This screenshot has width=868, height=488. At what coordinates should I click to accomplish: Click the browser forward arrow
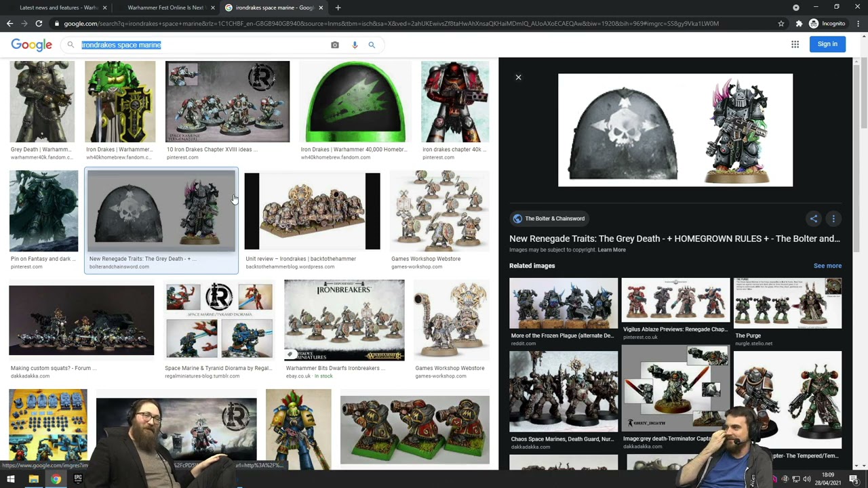[x=24, y=24]
